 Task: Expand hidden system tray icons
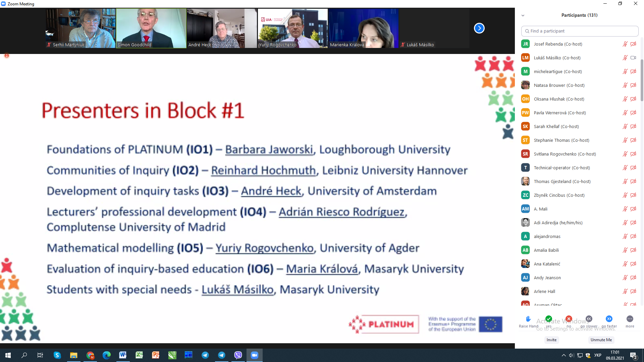(x=563, y=355)
